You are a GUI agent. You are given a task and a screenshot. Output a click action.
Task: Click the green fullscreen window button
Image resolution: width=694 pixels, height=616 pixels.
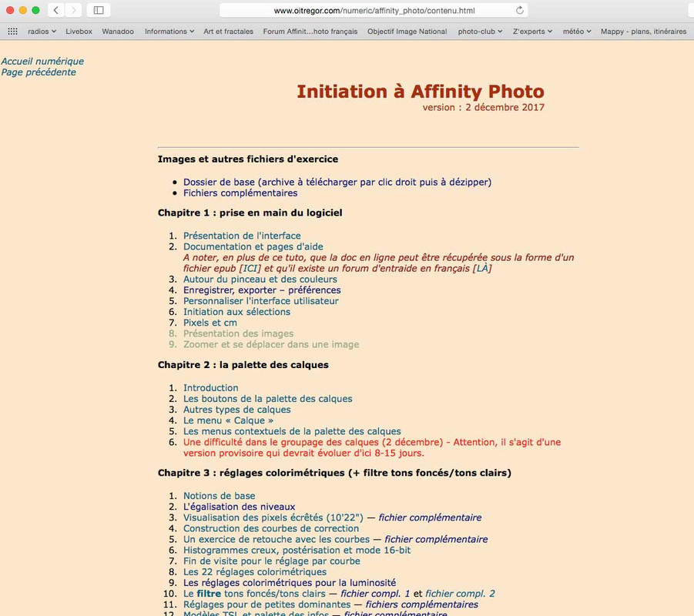point(36,10)
